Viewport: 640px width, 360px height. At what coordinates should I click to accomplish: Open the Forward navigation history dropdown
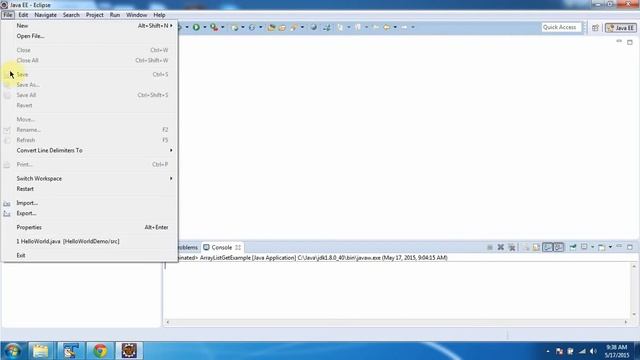413,27
